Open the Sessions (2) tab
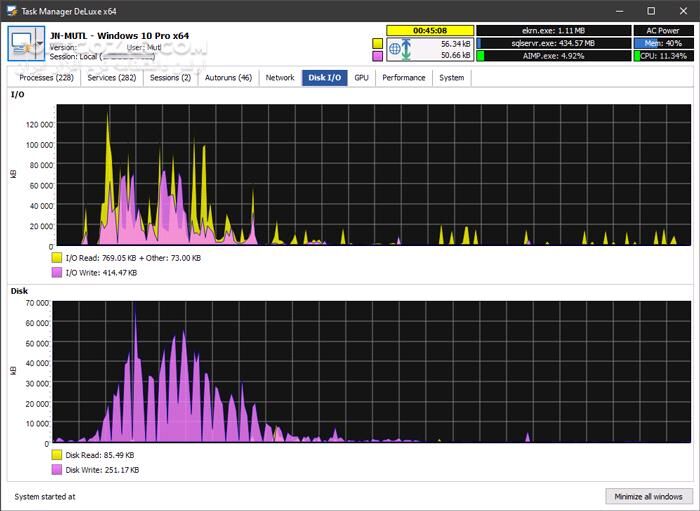700x511 pixels. [171, 77]
